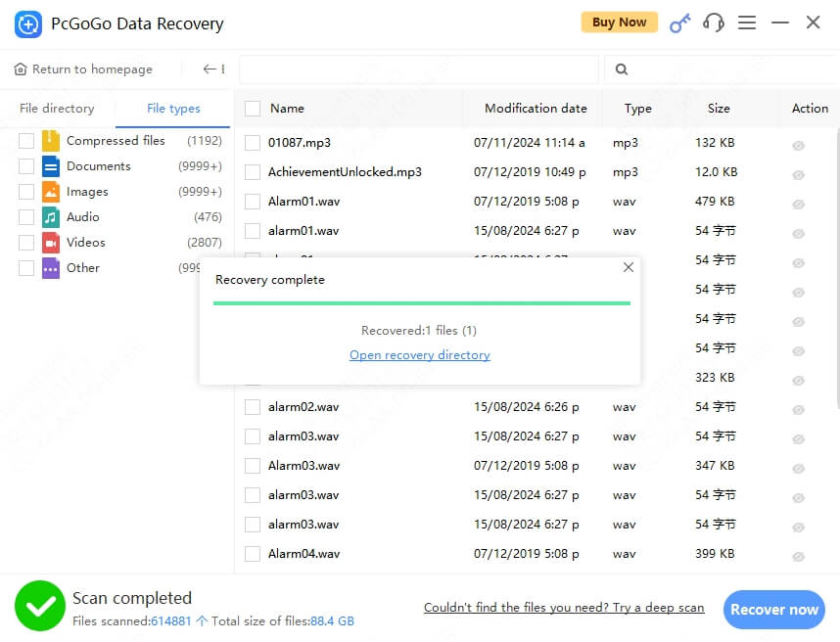The height and width of the screenshot is (642, 840).
Task: Preview AchievementUnlocked.mp3 with its eye icon
Action: coord(798,175)
